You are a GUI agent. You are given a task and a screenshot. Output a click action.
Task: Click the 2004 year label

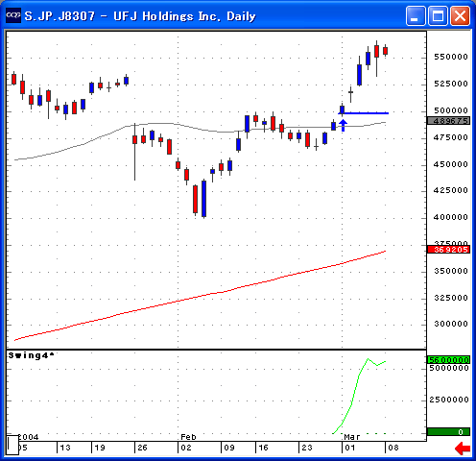click(x=29, y=437)
